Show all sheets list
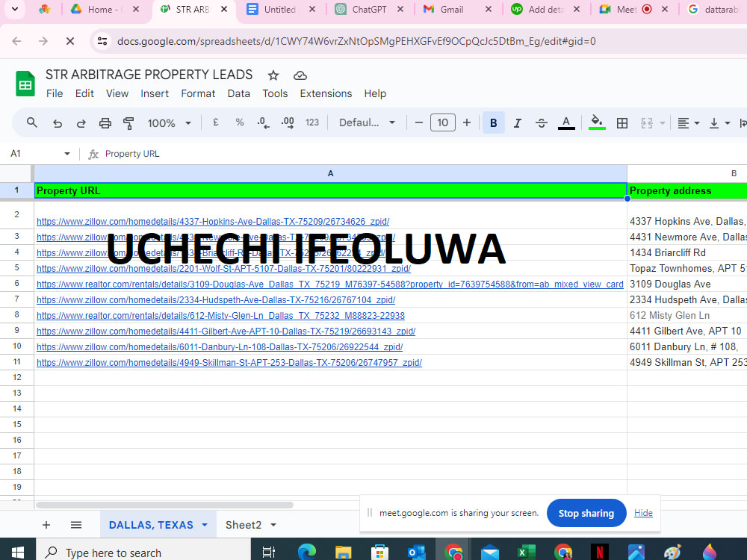This screenshot has width=747, height=560. (x=76, y=525)
